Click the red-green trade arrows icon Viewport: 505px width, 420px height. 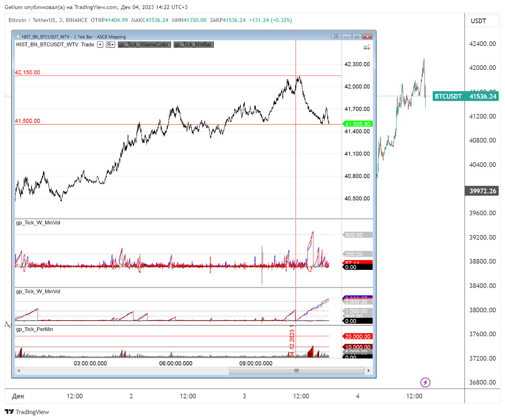click(x=367, y=47)
